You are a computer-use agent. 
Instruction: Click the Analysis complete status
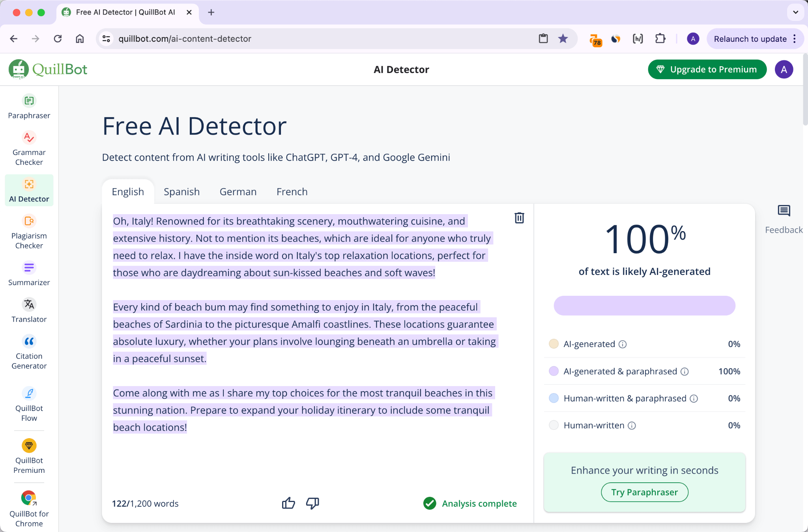470,504
